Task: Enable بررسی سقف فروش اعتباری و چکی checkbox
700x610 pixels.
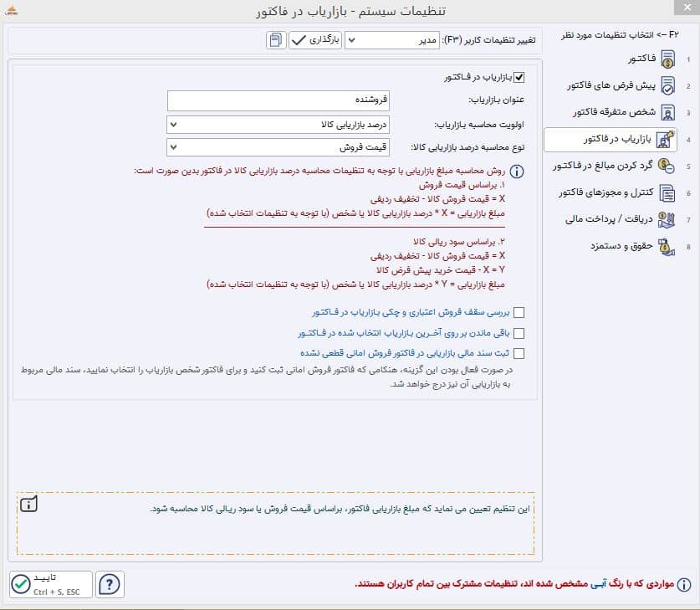Action: pyautogui.click(x=519, y=313)
